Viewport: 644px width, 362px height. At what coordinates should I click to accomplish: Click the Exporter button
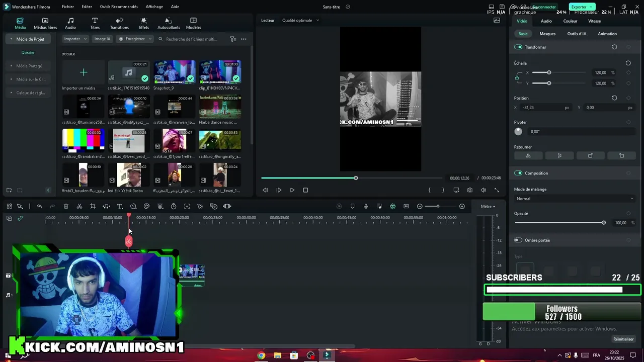pyautogui.click(x=582, y=7)
